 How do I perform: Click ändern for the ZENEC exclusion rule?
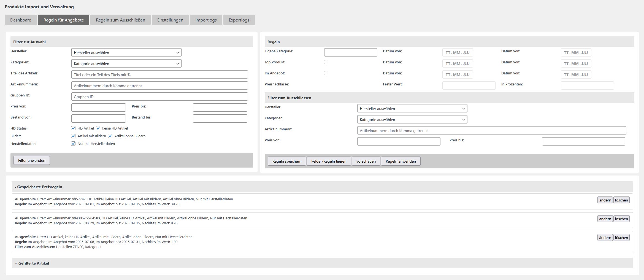tap(605, 238)
